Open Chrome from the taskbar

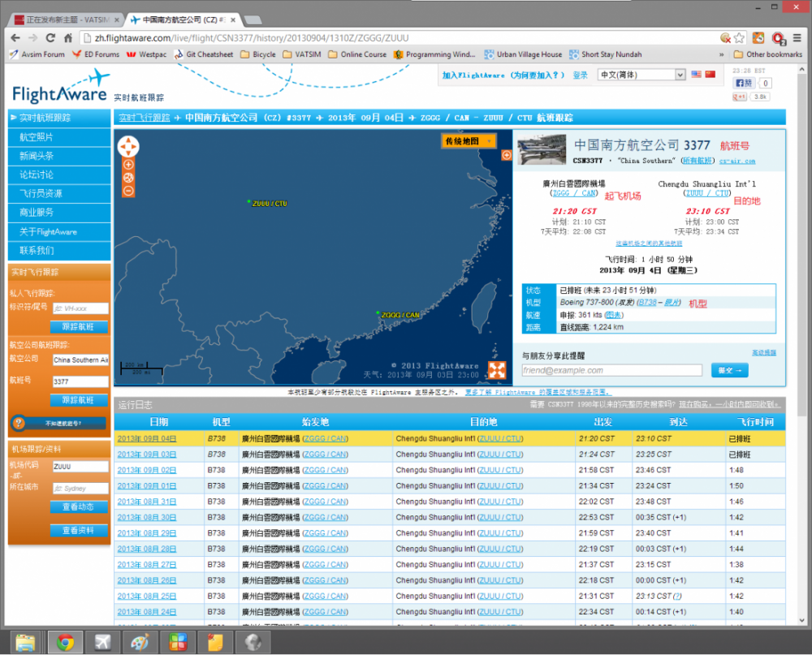pos(65,642)
